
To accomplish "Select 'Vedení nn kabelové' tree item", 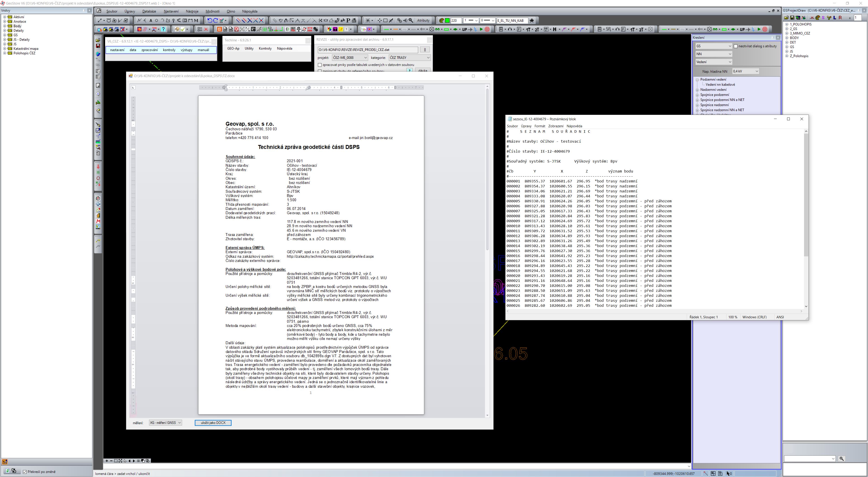I will tap(720, 85).
